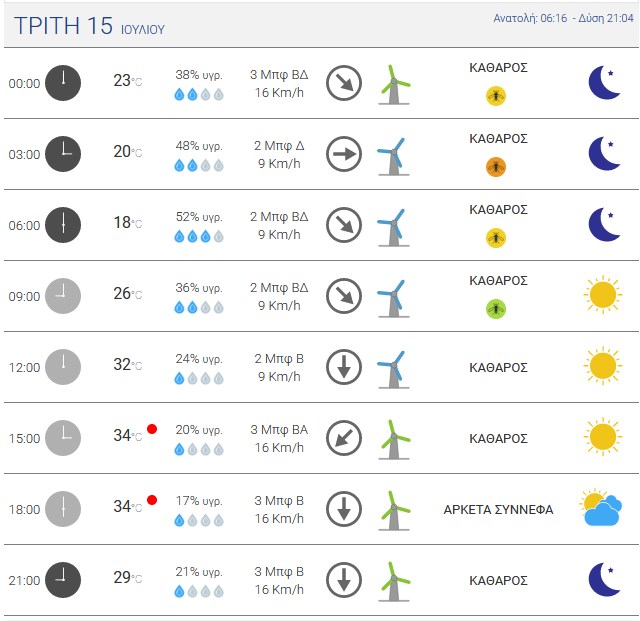The width and height of the screenshot is (640, 621).
Task: Click the 18:00 clock icon
Action: 62,509
